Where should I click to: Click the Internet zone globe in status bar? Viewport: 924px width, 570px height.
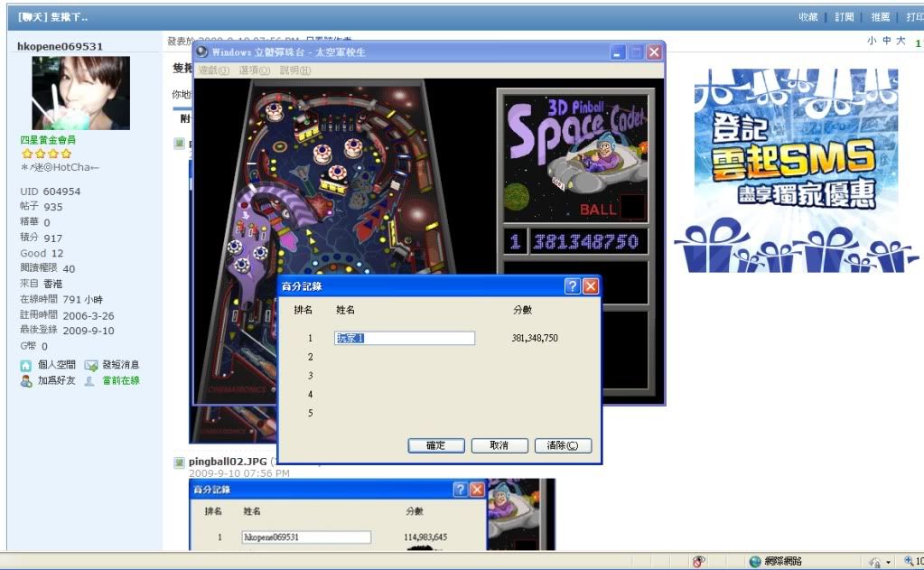[755, 561]
